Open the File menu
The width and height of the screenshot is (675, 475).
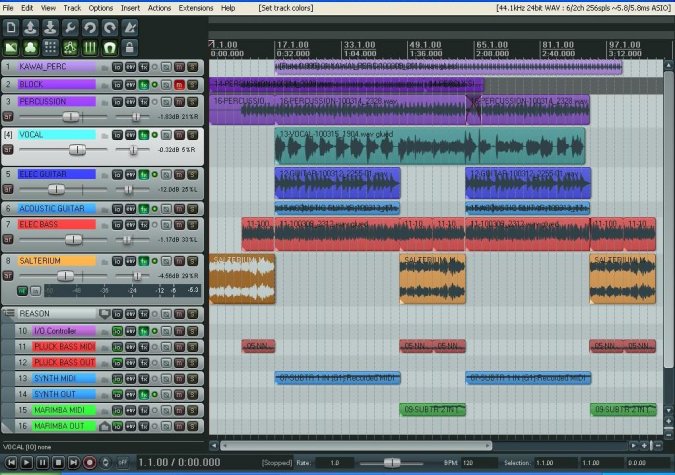coord(8,8)
